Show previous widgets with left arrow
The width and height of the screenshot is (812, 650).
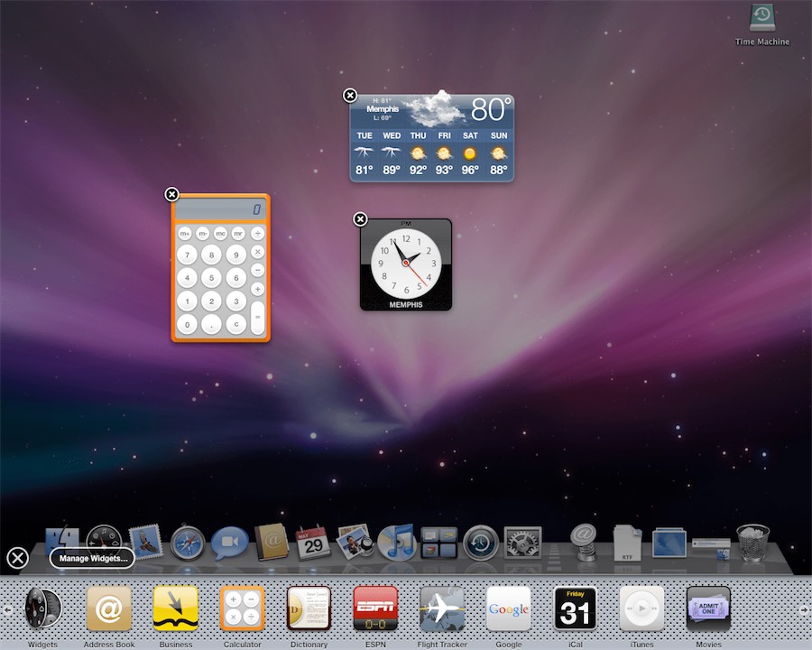click(7, 610)
